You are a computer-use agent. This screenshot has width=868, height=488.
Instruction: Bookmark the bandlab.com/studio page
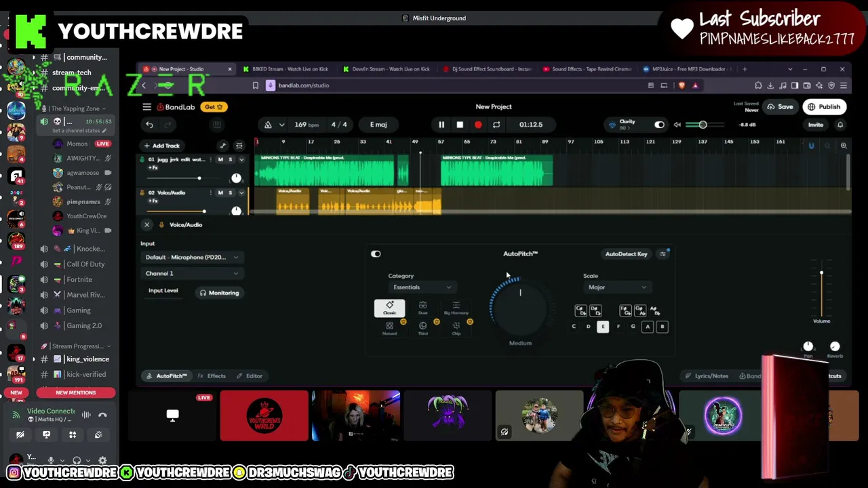(x=255, y=85)
